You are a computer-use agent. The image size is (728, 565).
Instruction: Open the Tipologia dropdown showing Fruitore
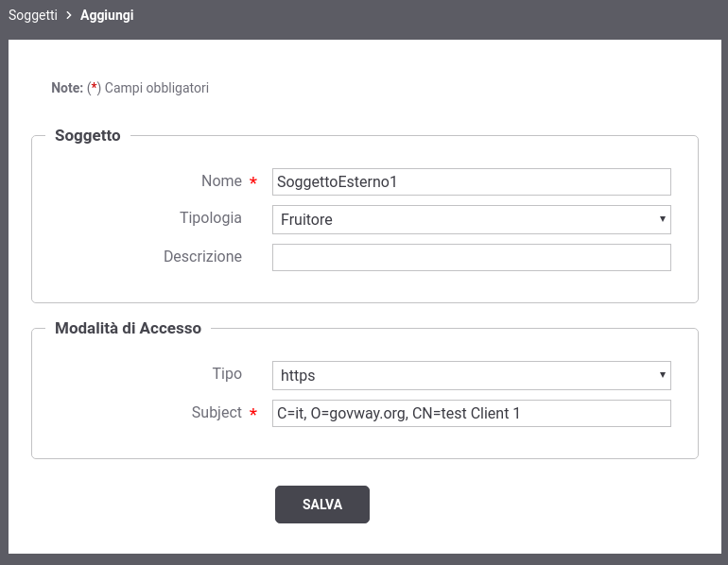point(471,219)
